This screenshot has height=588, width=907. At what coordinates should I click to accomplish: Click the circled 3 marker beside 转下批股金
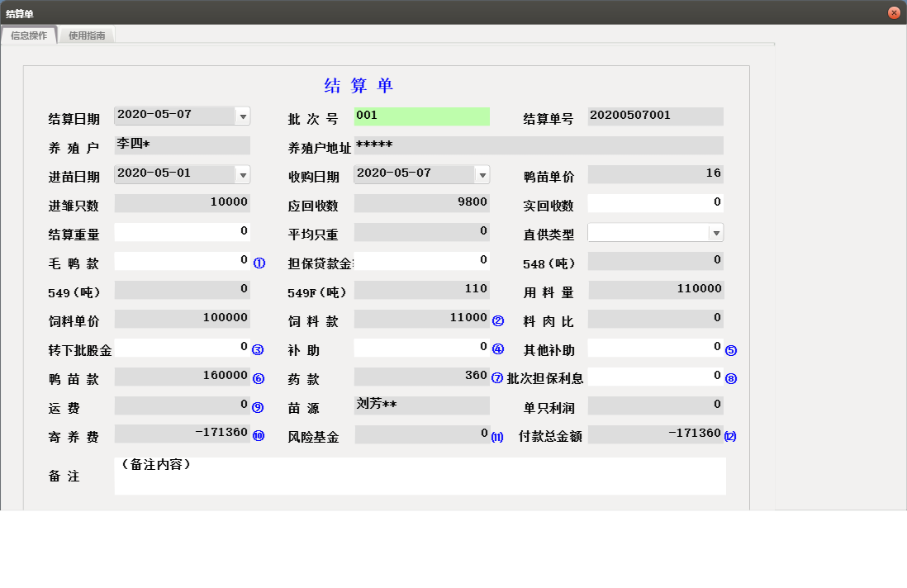point(258,350)
